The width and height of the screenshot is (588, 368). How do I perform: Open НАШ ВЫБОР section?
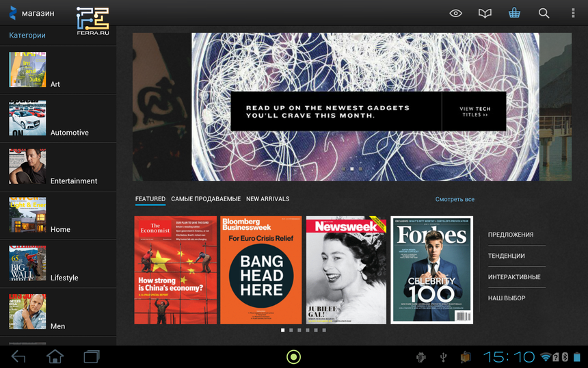(507, 298)
